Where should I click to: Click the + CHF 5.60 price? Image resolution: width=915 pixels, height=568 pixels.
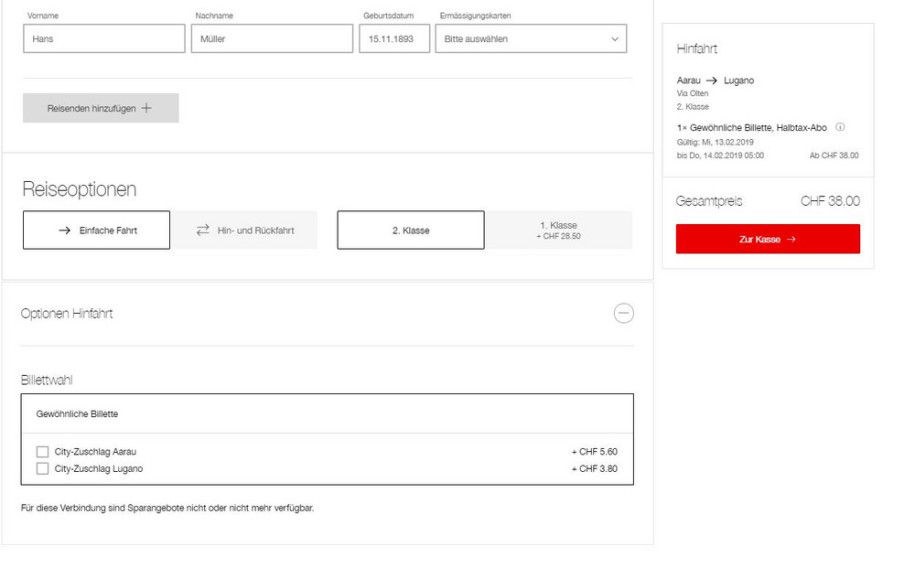[x=595, y=452]
